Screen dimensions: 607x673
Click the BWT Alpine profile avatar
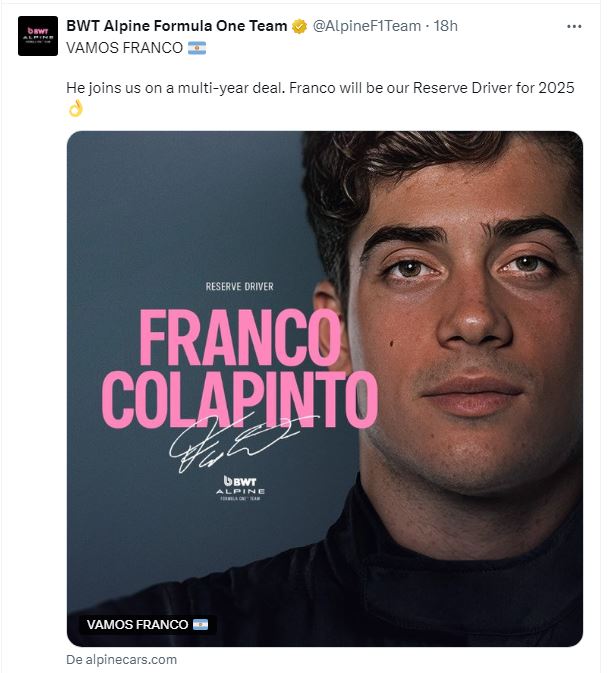[38, 36]
